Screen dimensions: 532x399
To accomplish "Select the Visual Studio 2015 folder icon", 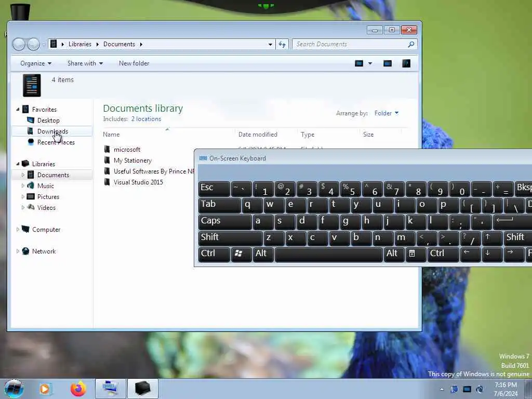I will pos(107,182).
